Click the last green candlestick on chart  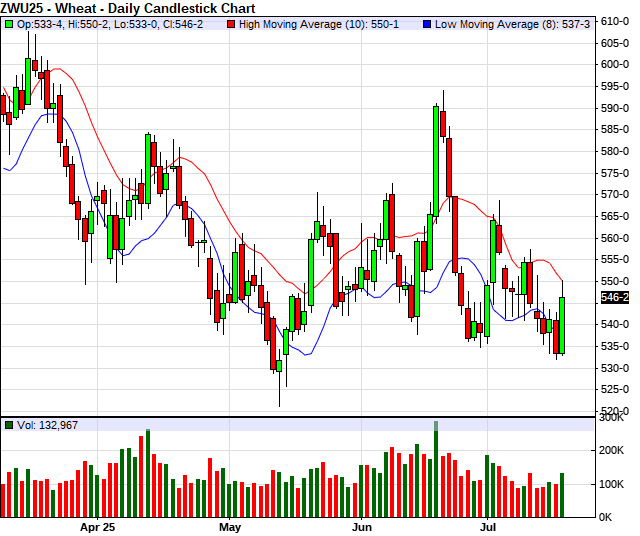(x=563, y=325)
